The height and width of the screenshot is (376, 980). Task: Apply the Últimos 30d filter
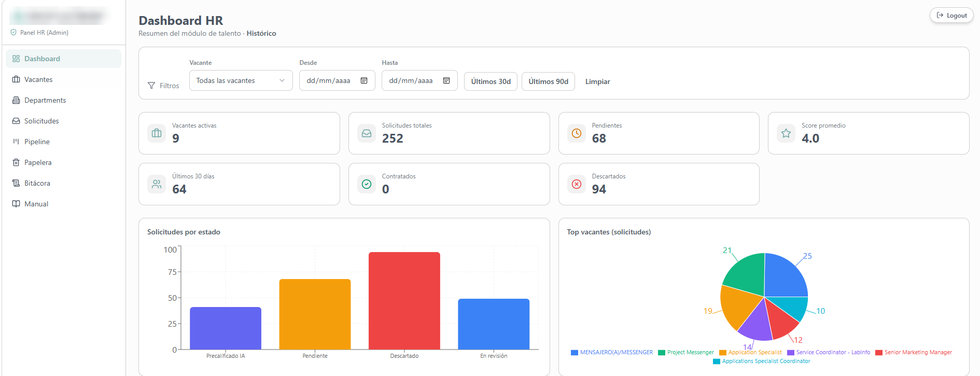tap(491, 81)
